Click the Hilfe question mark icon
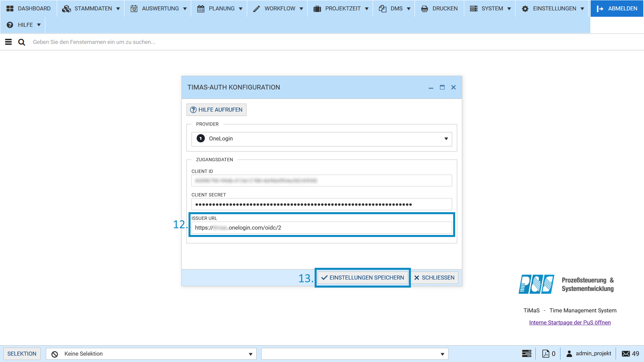 pyautogui.click(x=10, y=25)
